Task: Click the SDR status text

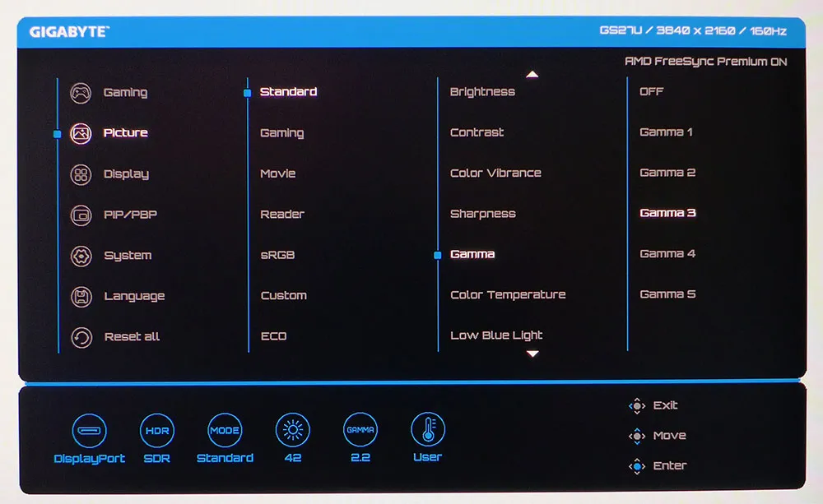Action: coord(157,459)
